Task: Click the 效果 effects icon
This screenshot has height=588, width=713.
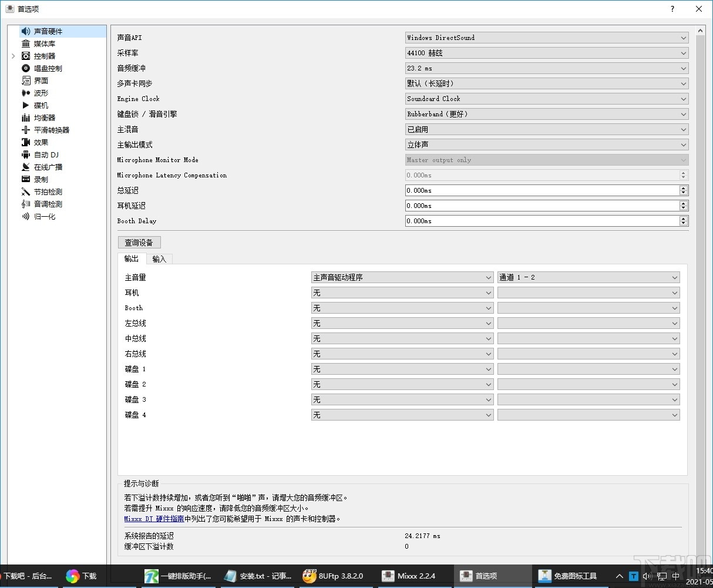Action: (x=26, y=142)
